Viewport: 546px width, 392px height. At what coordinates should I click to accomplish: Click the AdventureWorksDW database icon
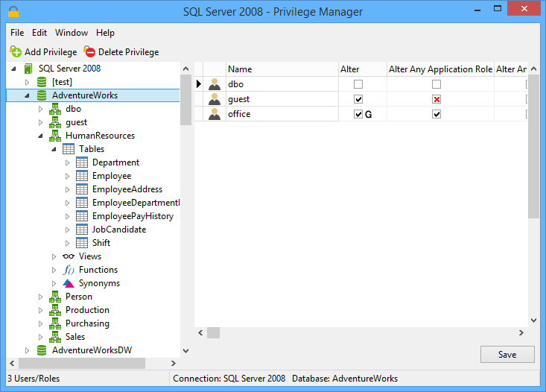pyautogui.click(x=42, y=350)
